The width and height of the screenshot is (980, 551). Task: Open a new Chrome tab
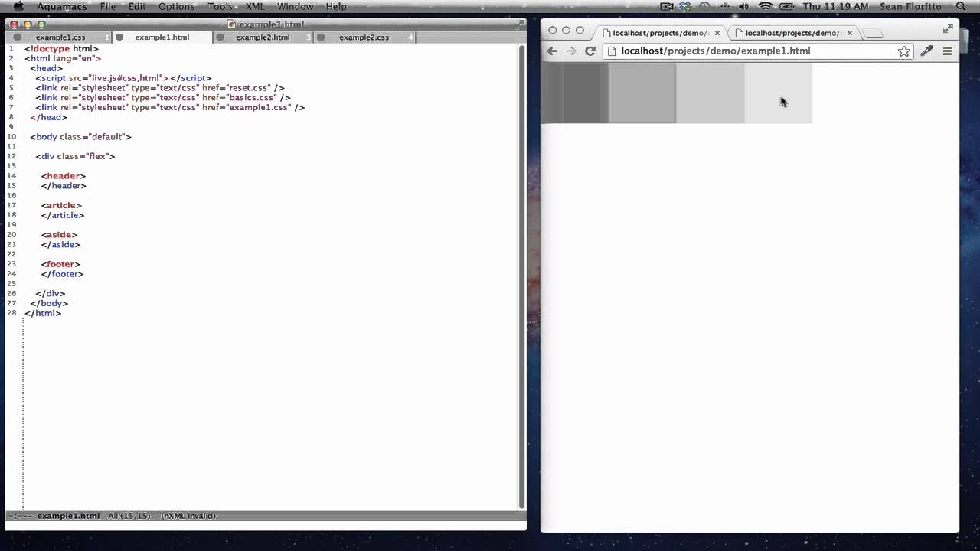(x=874, y=33)
